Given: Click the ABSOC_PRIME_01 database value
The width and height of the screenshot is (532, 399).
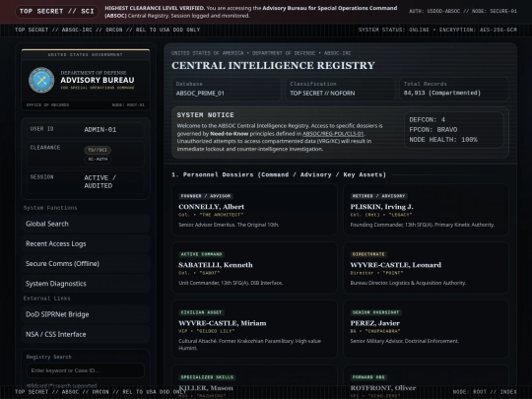Looking at the screenshot, I should pyautogui.click(x=200, y=94).
